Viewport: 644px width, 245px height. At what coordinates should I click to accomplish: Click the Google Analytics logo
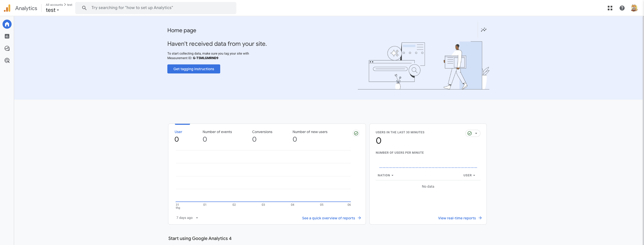pyautogui.click(x=7, y=8)
